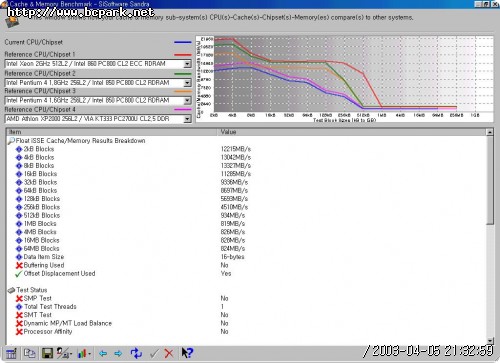Screen dimensions: 500x363
Task: Click the Copy to clipboard toolbar icon
Action: (x=29, y=353)
